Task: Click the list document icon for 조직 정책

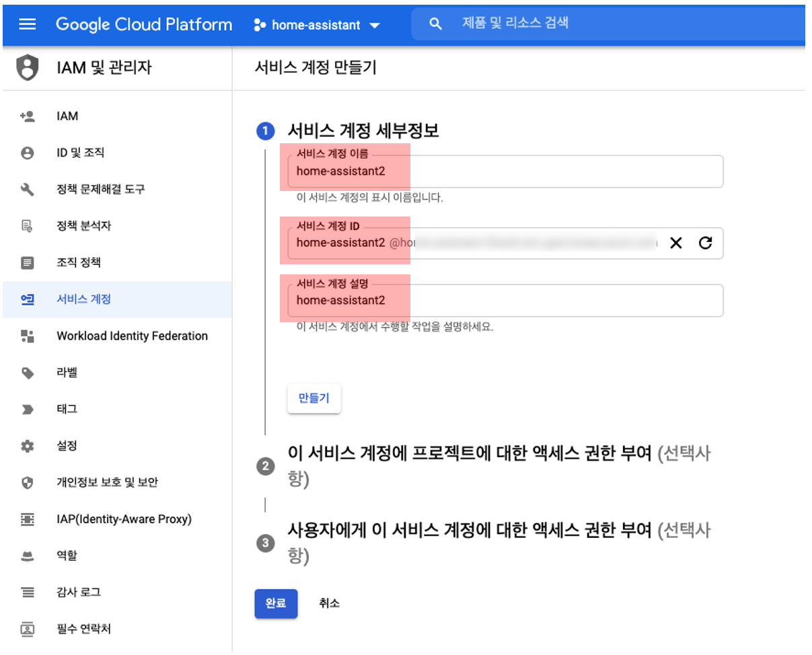Action: [x=28, y=262]
